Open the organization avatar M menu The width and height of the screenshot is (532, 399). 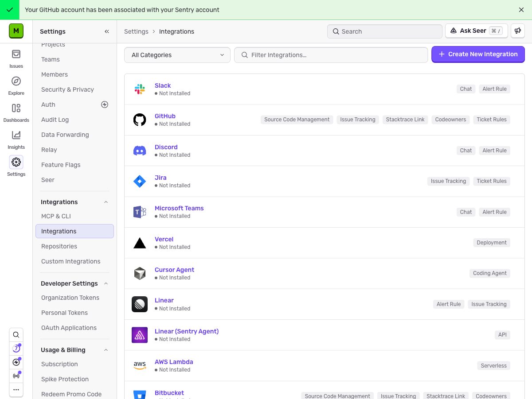(x=16, y=31)
